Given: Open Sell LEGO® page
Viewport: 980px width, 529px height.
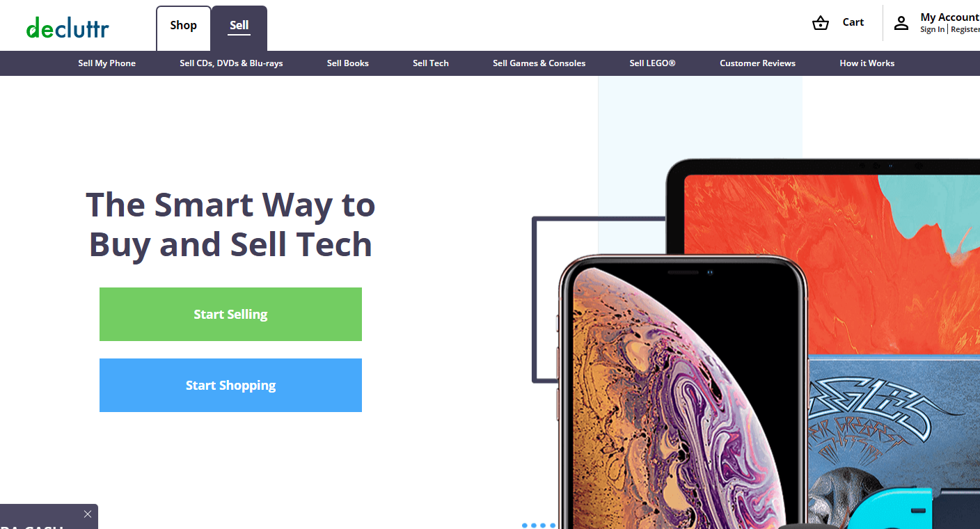Looking at the screenshot, I should tap(653, 63).
